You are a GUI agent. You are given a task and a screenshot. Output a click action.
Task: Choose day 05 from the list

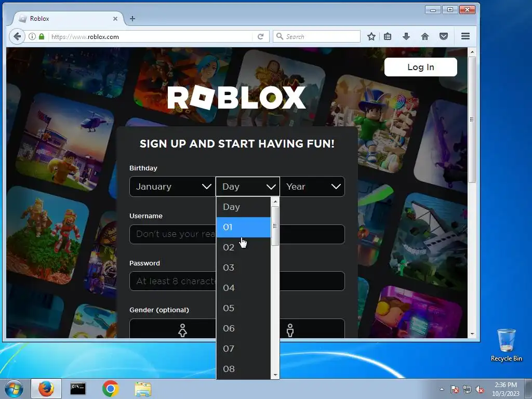(x=244, y=308)
